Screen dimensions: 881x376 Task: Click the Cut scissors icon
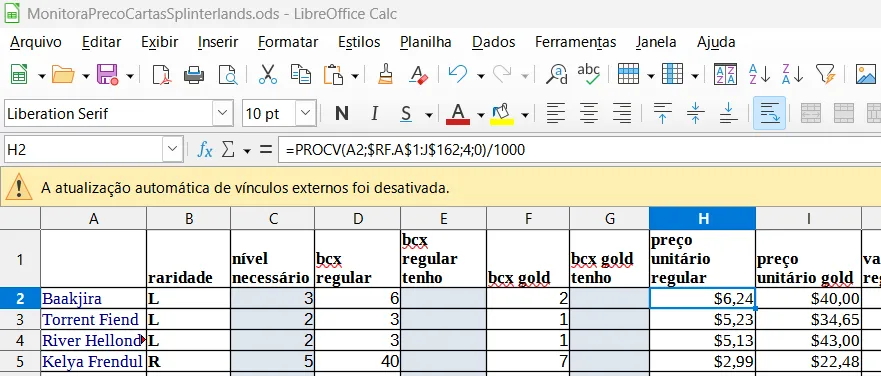268,74
